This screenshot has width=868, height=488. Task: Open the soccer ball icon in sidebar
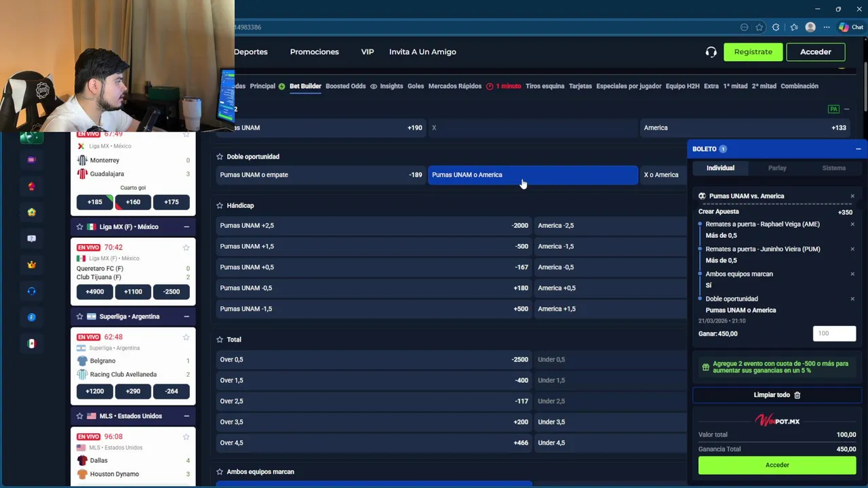[31, 212]
